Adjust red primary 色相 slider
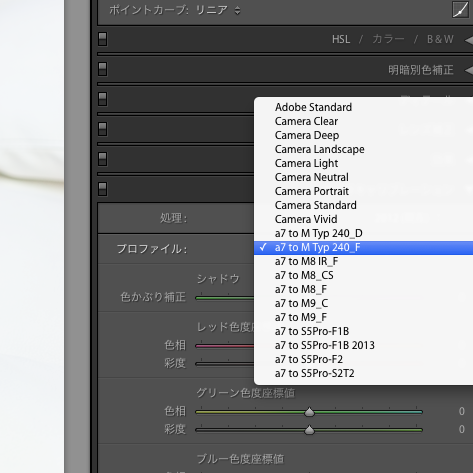 pos(225,346)
